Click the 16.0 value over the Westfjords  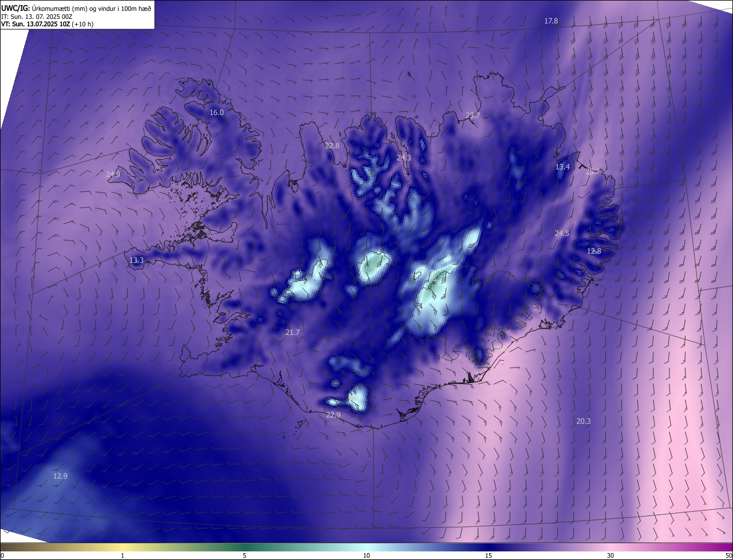pos(216,113)
